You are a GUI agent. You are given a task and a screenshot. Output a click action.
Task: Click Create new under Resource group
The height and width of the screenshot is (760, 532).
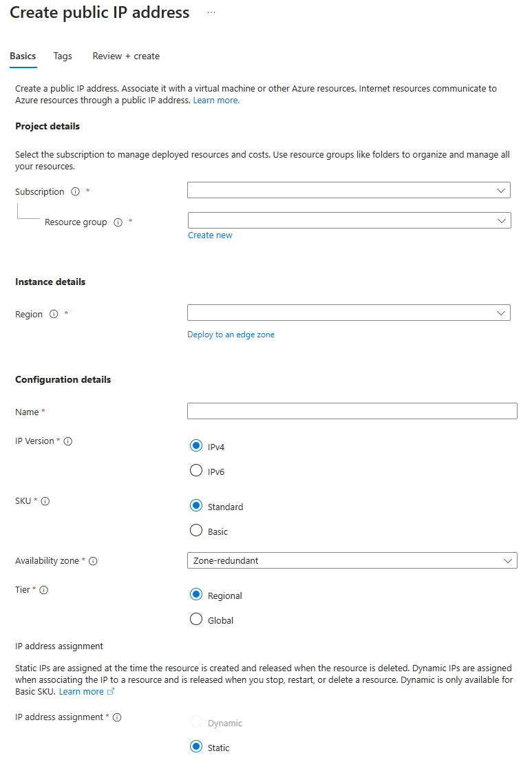click(x=210, y=235)
